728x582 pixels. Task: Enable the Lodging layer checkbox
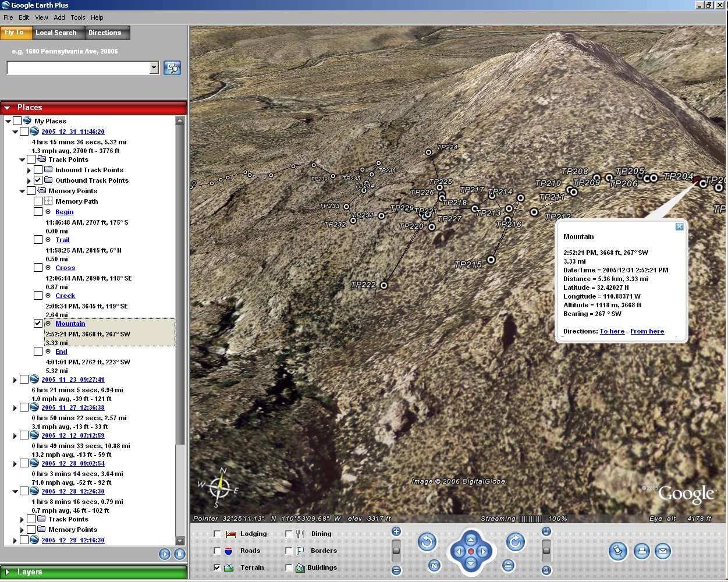(217, 534)
